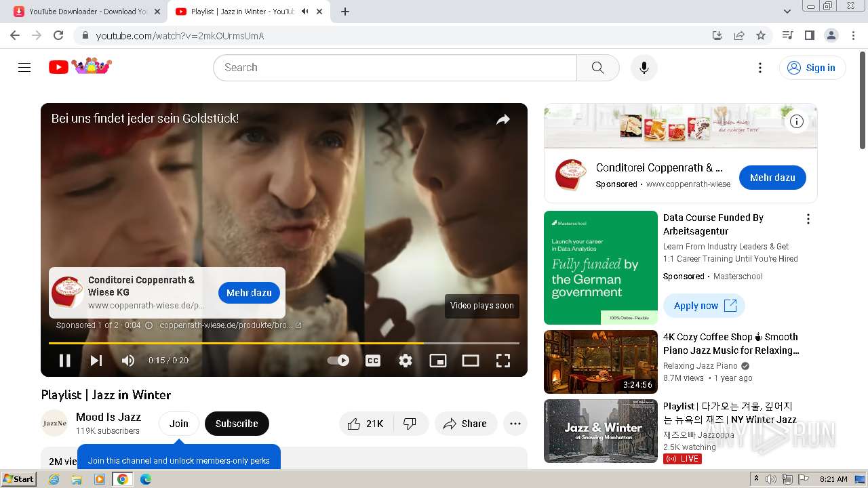Screen dimensions: 868x488
Task: Skip to next video
Action: click(96, 361)
